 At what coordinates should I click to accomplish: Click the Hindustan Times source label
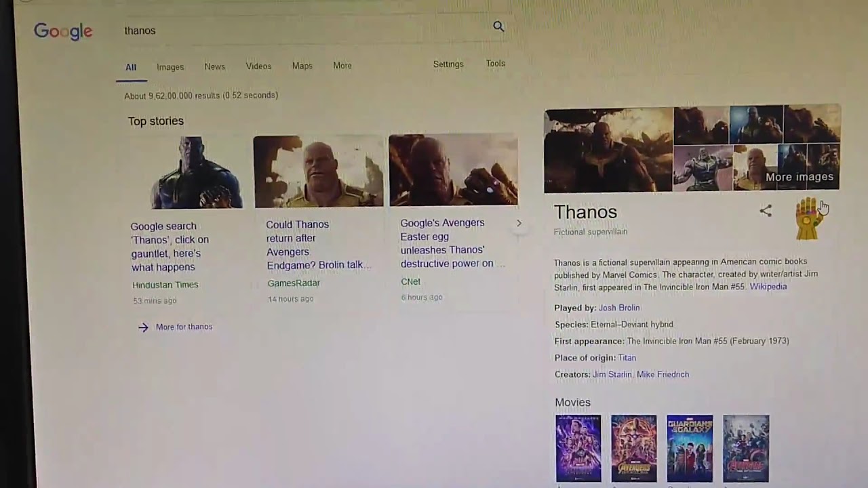coord(165,285)
